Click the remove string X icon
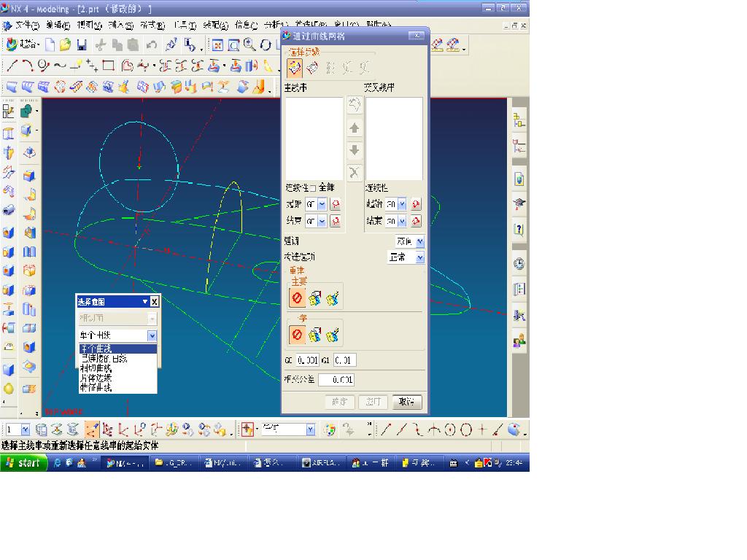Screen dimensions: 747x560 (x=354, y=172)
